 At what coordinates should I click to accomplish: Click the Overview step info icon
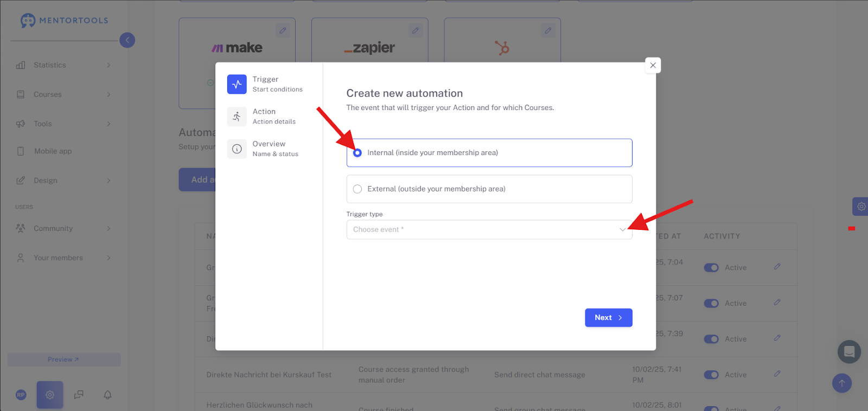click(x=237, y=149)
